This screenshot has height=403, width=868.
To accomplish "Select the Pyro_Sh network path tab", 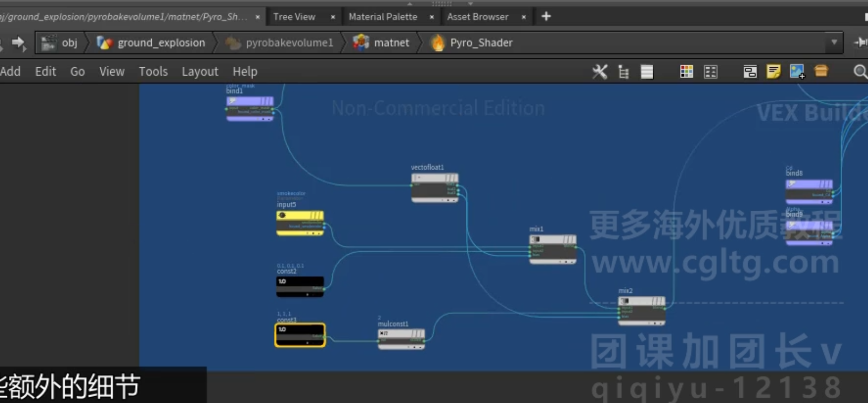I will coord(123,17).
